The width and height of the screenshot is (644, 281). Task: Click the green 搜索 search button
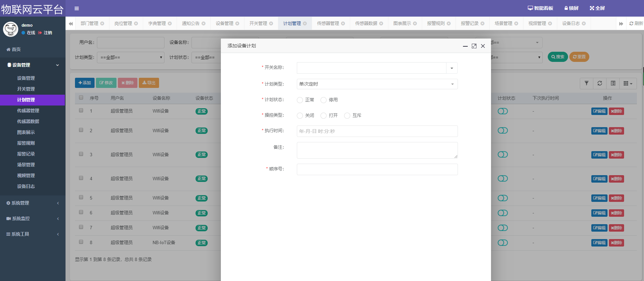558,57
